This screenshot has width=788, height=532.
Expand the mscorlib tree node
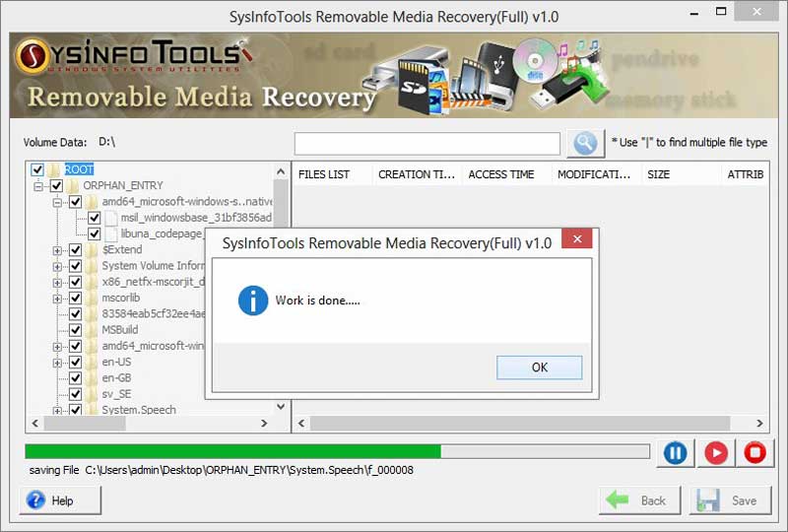(x=57, y=299)
